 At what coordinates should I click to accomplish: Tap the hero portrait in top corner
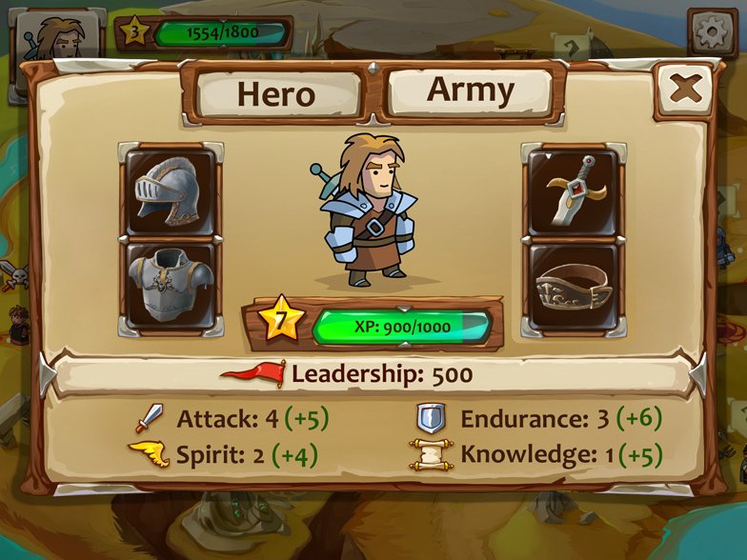tap(58, 37)
